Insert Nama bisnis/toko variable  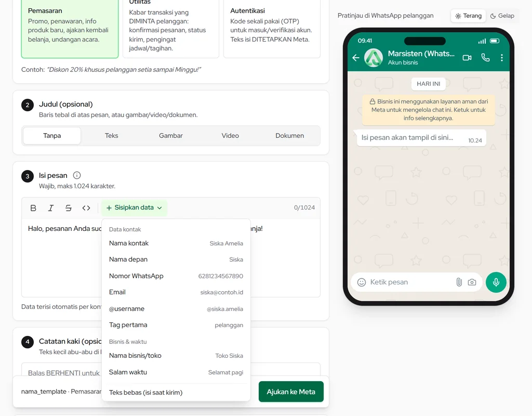click(x=176, y=356)
